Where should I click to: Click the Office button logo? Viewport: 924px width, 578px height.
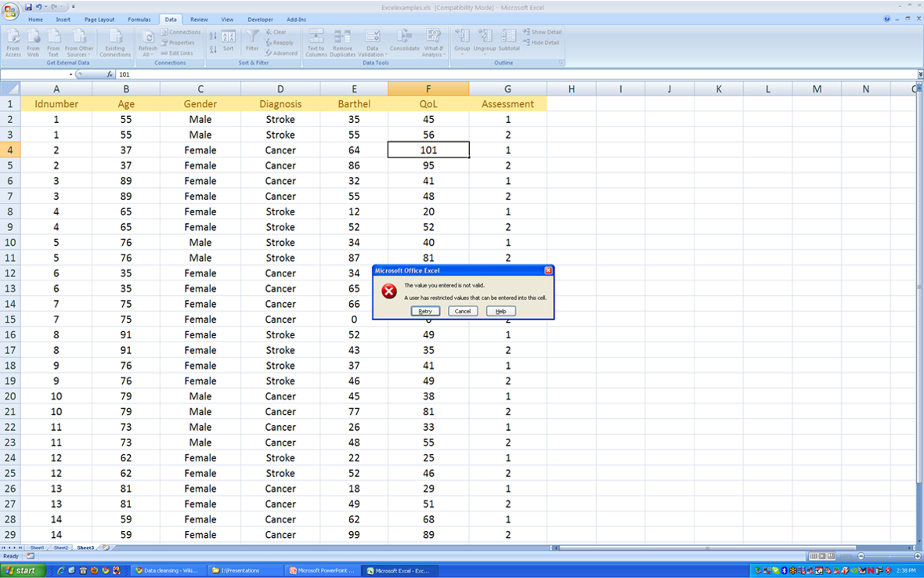click(x=10, y=11)
